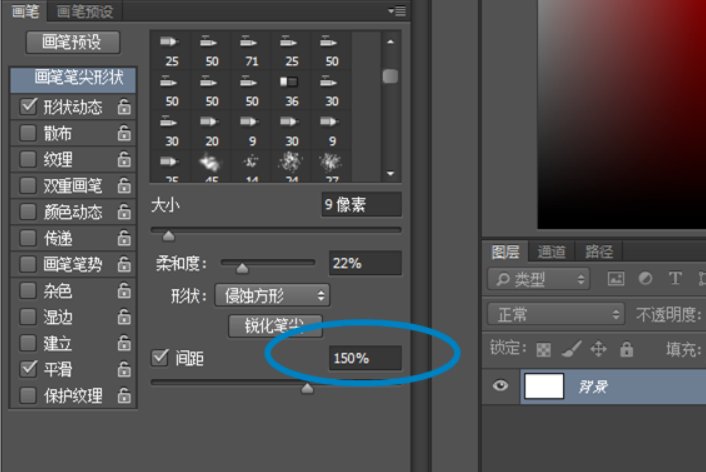The width and height of the screenshot is (706, 472).
Task: Toggle lock icon for 保护纹理
Action: click(124, 395)
